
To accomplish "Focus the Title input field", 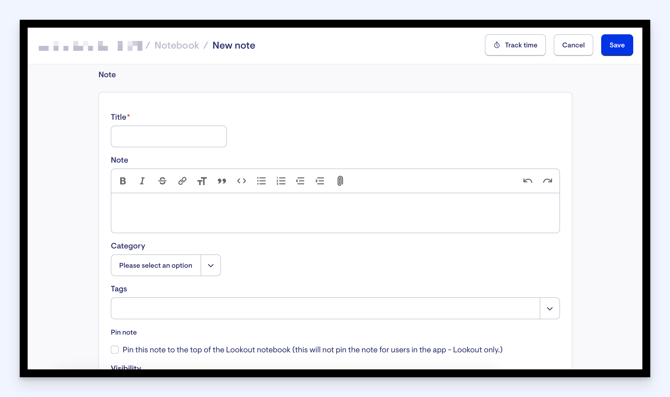I will [x=169, y=136].
